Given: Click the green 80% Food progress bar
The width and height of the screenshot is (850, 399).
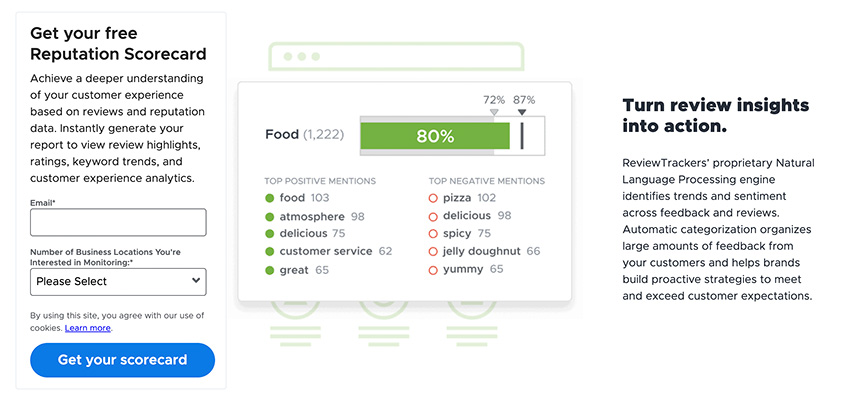Looking at the screenshot, I should 435,136.
